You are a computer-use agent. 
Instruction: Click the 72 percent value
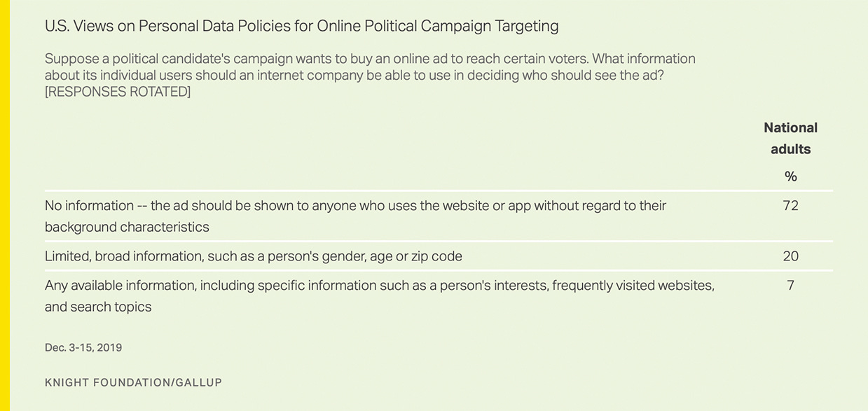coord(791,206)
